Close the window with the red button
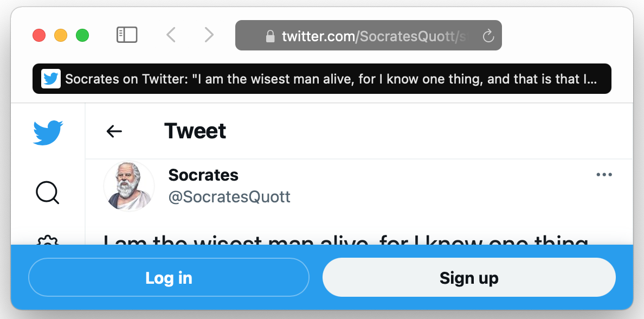 [x=39, y=36]
